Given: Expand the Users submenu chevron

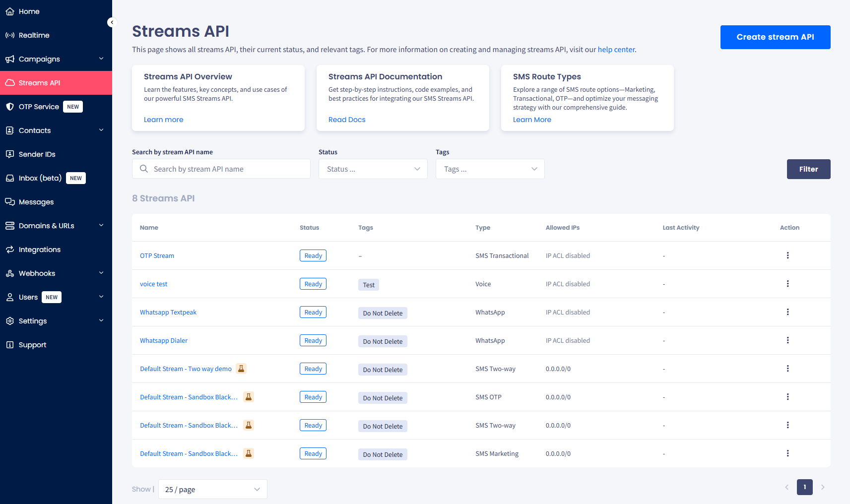Looking at the screenshot, I should pos(101,297).
